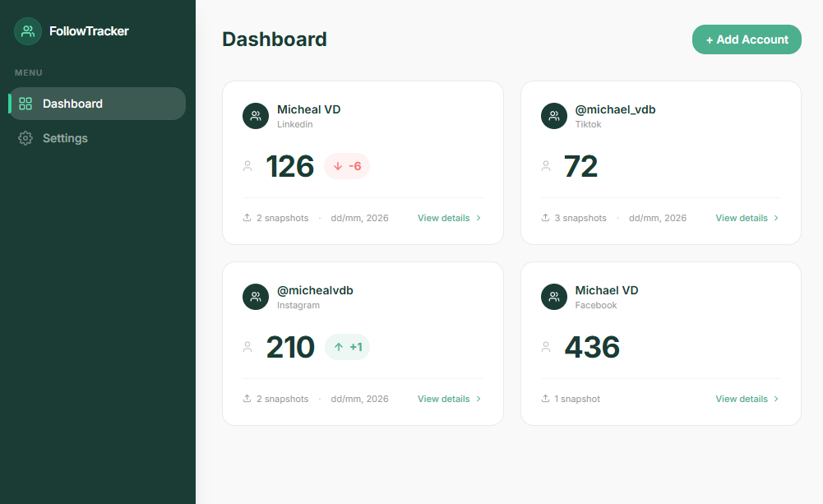
Task: Click the 126 follower count
Action: (289, 166)
